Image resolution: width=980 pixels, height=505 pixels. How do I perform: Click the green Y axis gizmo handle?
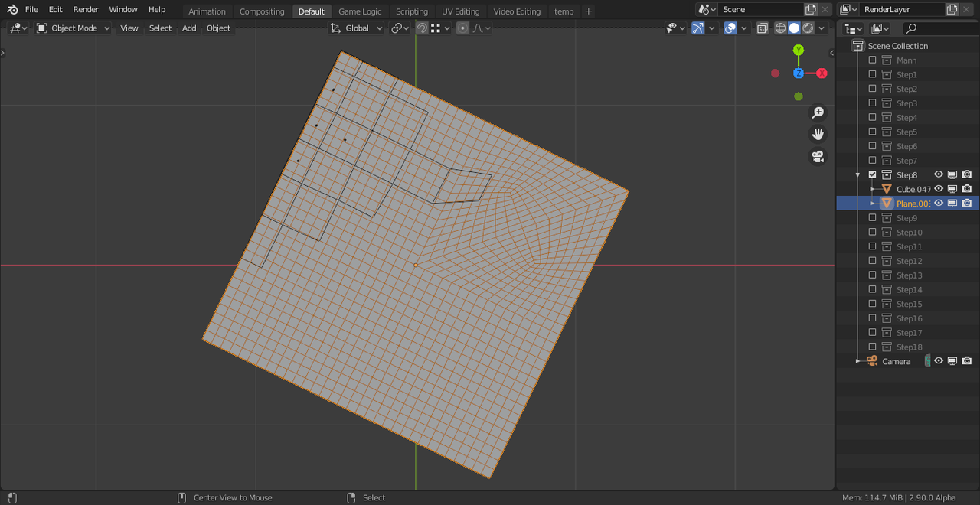[x=799, y=50]
